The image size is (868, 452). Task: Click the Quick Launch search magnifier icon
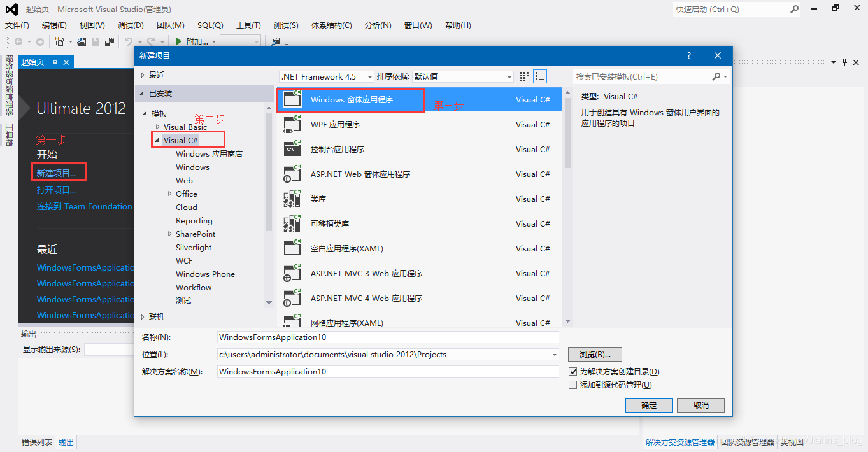pyautogui.click(x=794, y=10)
